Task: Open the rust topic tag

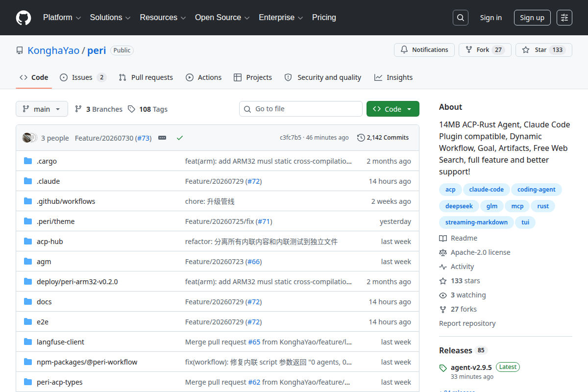Action: (543, 206)
